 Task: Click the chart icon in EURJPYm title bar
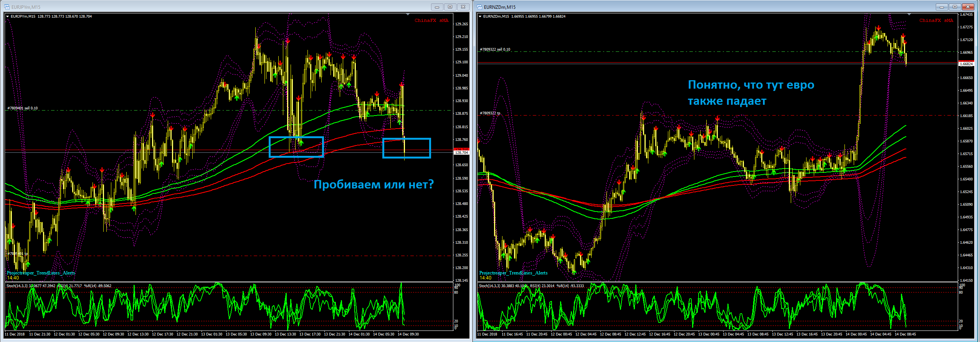(7, 7)
